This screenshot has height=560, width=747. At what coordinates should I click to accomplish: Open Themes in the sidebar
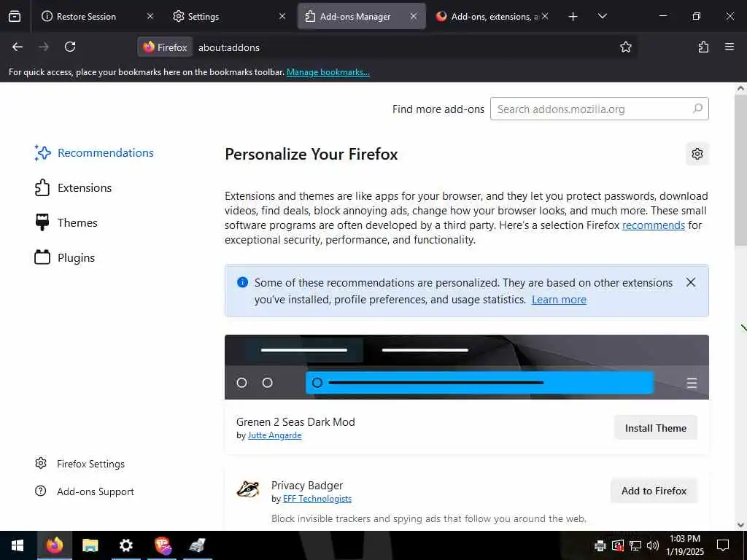coord(66,222)
